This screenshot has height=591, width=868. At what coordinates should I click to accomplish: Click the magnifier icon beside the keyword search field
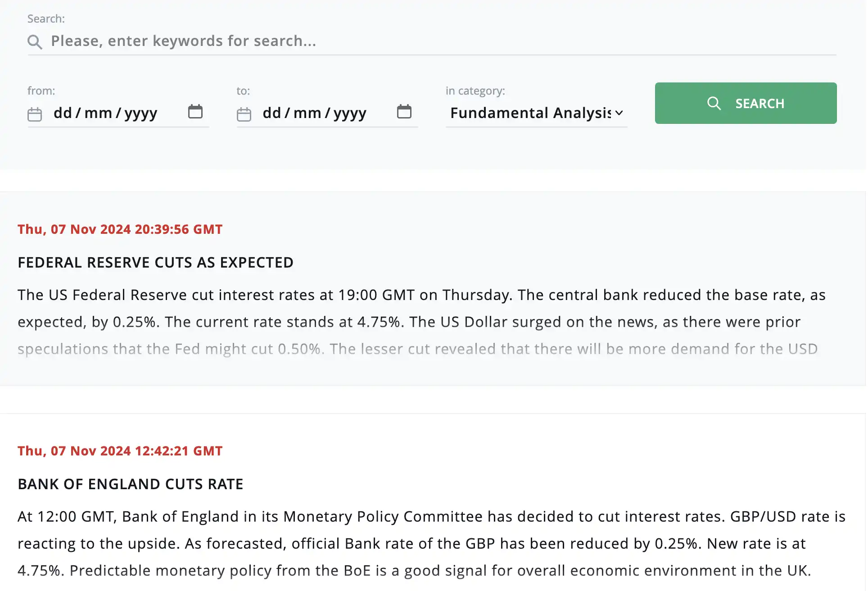pos(35,42)
